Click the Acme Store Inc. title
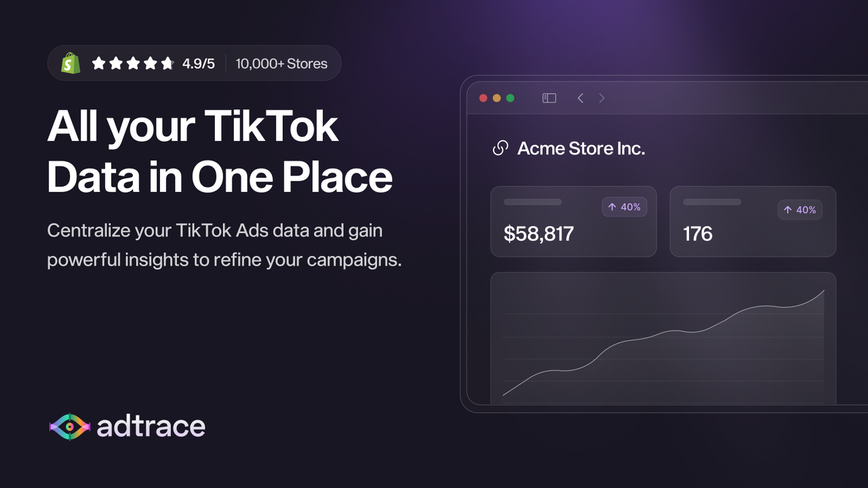The image size is (868, 488). [x=581, y=148]
